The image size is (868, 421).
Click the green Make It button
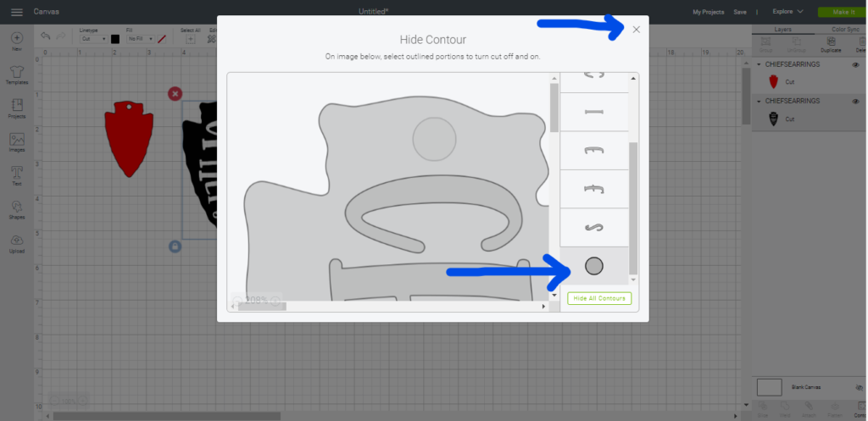click(843, 12)
